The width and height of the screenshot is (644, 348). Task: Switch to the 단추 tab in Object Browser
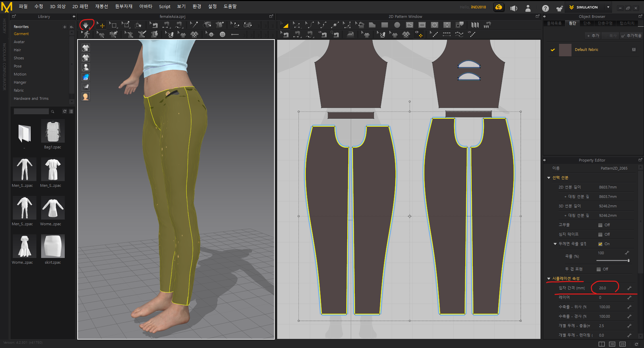587,23
